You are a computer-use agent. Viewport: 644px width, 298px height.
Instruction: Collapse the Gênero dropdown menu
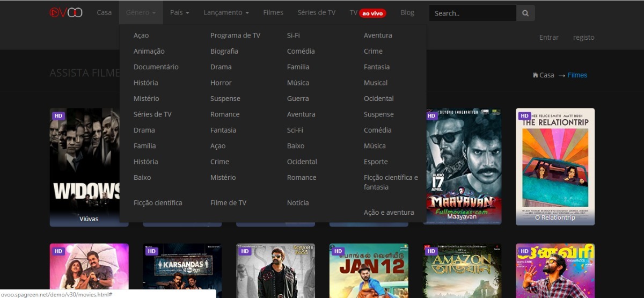tap(141, 12)
